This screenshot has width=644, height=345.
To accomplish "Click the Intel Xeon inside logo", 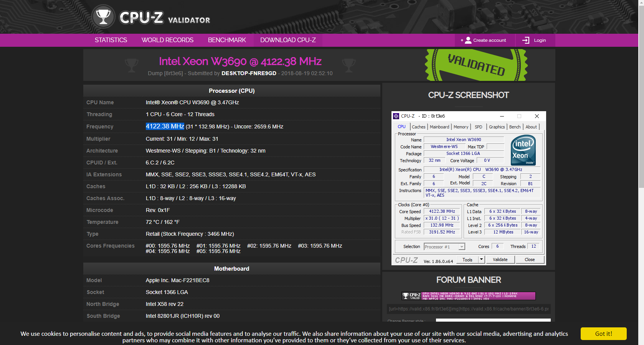I will point(523,150).
